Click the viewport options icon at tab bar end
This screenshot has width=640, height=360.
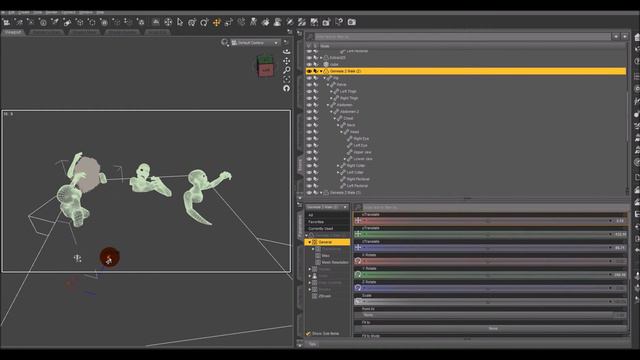(x=290, y=32)
